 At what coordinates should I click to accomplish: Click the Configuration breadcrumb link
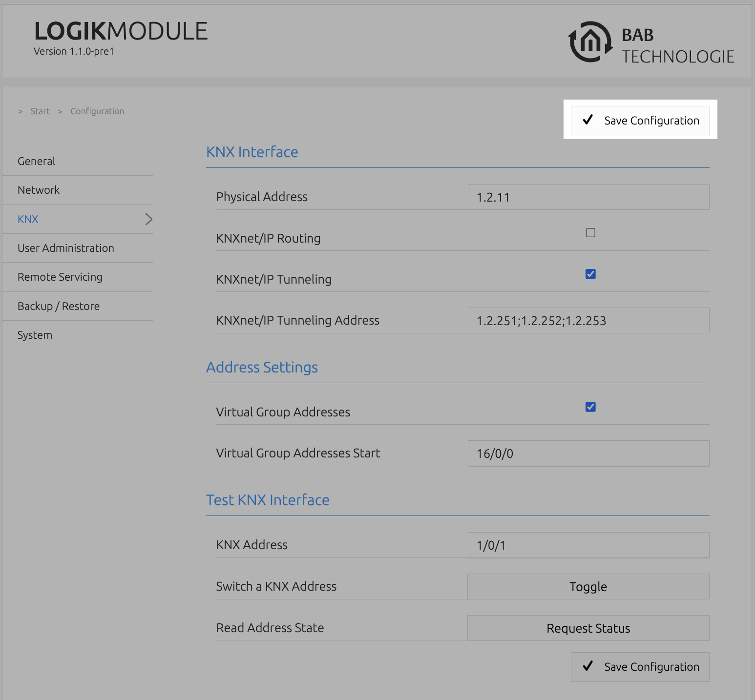[x=97, y=111]
